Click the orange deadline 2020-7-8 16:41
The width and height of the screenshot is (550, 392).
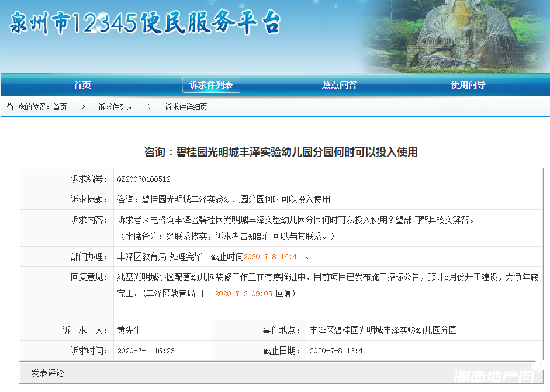click(x=272, y=257)
